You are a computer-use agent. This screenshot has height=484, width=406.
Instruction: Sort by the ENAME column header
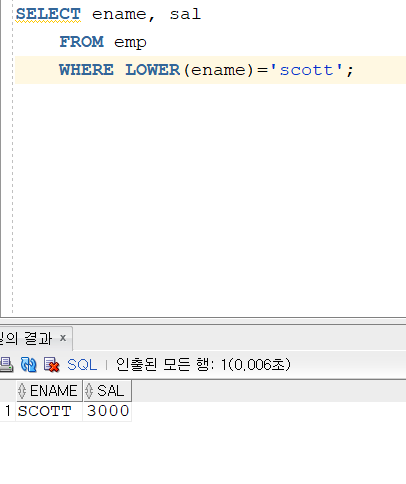coord(49,391)
